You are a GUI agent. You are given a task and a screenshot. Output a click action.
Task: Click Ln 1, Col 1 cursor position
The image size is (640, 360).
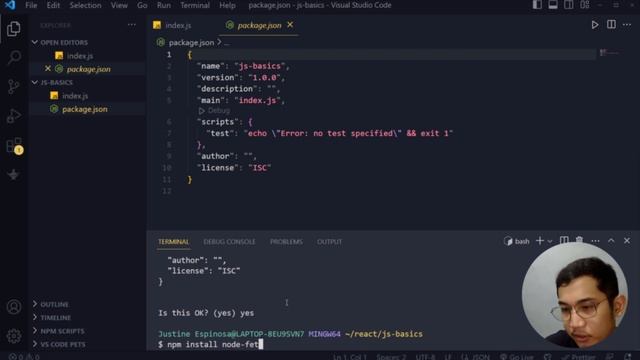coord(349,357)
